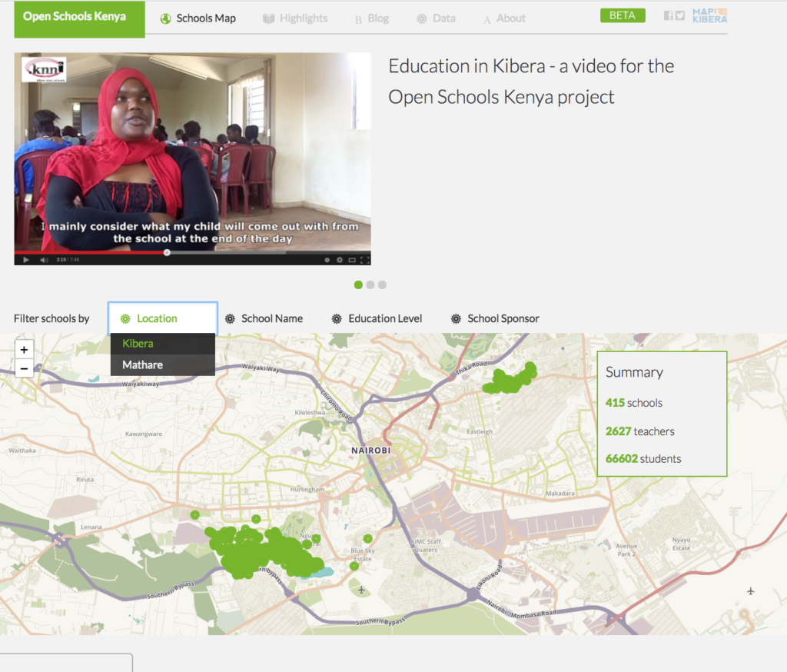Select the first carousel dot
The height and width of the screenshot is (672, 787).
(x=358, y=284)
